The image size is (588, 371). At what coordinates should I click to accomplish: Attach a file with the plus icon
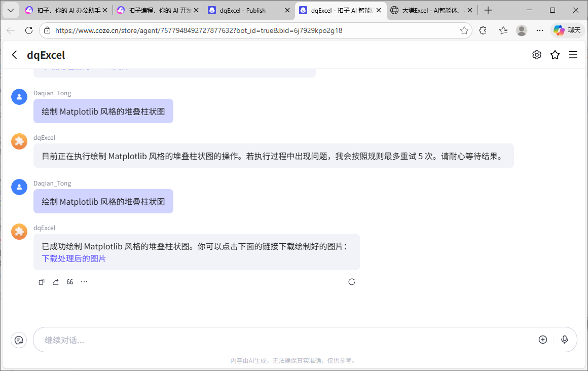point(543,340)
